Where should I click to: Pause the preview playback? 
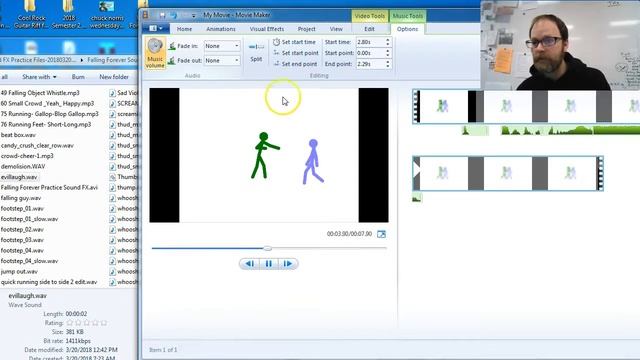269,264
